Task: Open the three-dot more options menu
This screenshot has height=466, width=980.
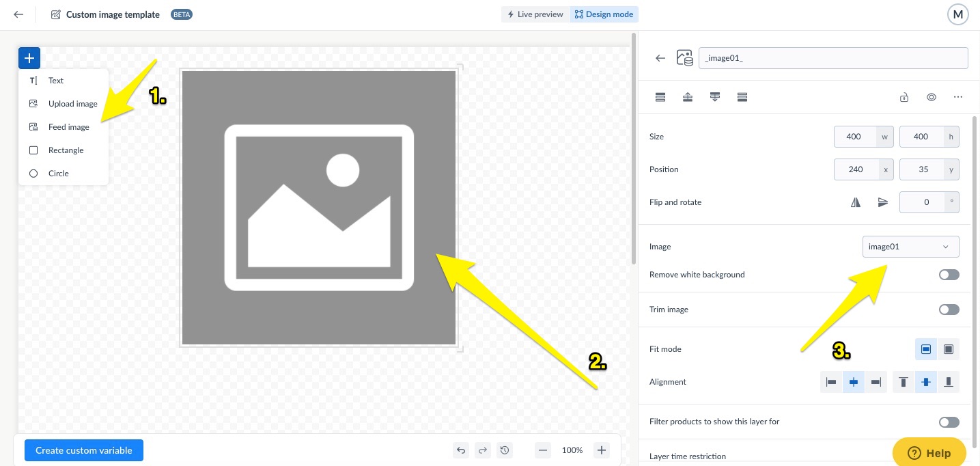Action: click(x=958, y=97)
